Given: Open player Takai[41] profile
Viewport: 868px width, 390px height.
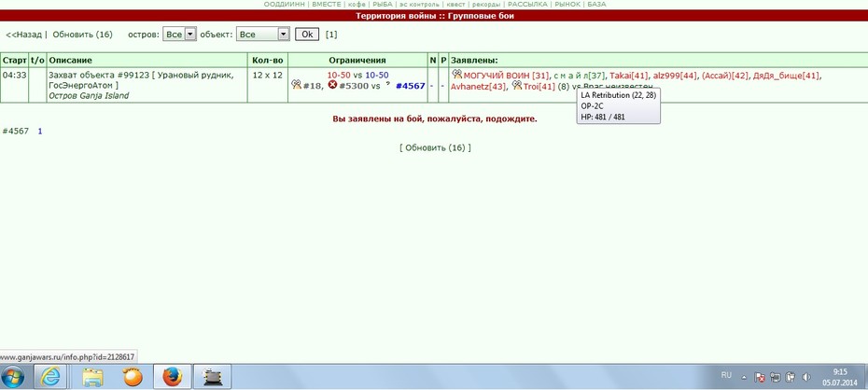Looking at the screenshot, I should 629,76.
